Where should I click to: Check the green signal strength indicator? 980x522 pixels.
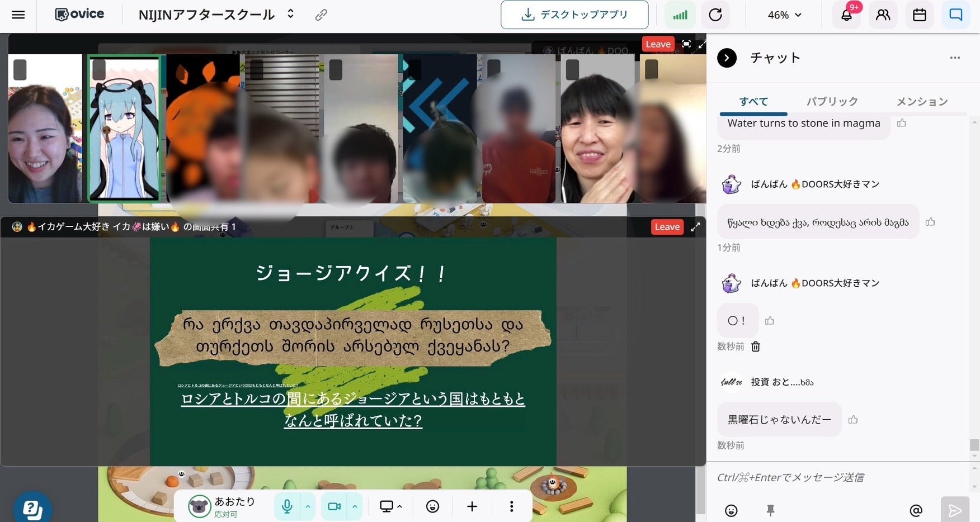(680, 15)
